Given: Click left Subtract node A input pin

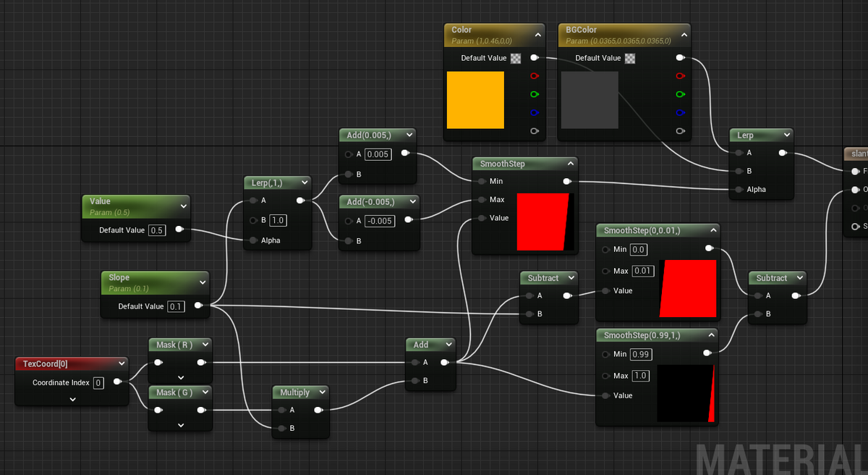Looking at the screenshot, I should click(x=530, y=295).
